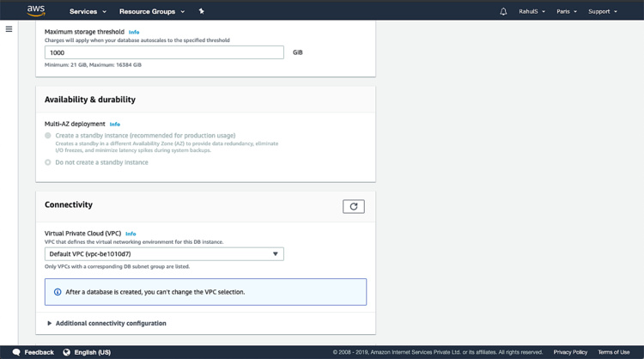Select Do not create a standby instance
The height and width of the screenshot is (359, 644).
point(48,162)
